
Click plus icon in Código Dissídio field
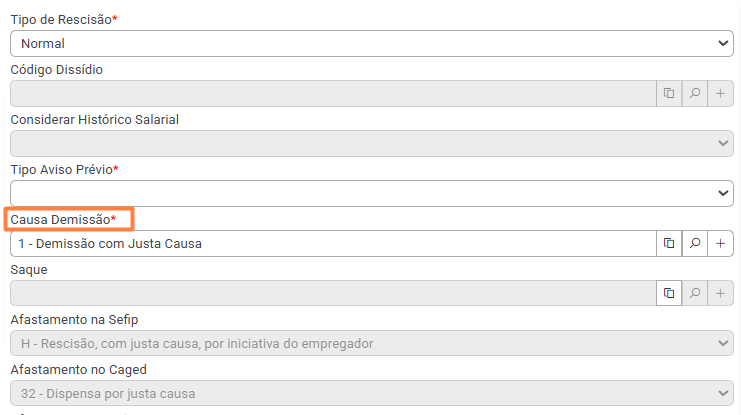tap(720, 93)
